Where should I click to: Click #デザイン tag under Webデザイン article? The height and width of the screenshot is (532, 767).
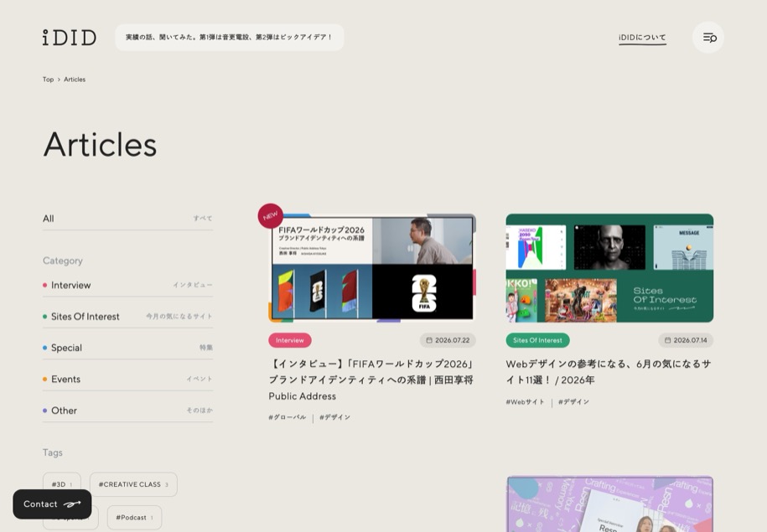pos(573,402)
